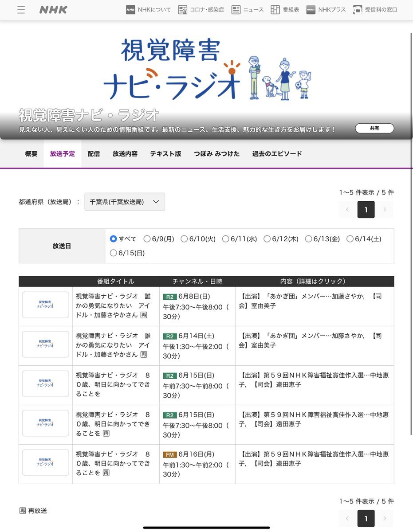The width and height of the screenshot is (413, 532).
Task: Select the 放送予定 tab
Action: pos(63,154)
